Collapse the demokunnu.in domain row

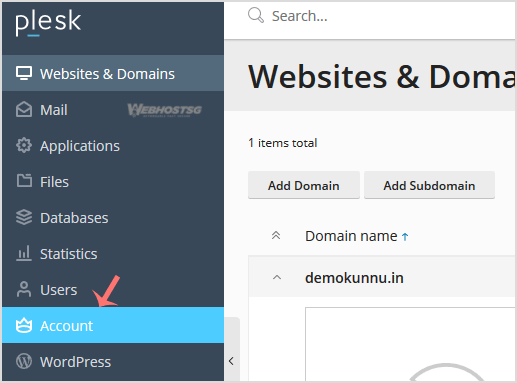277,277
